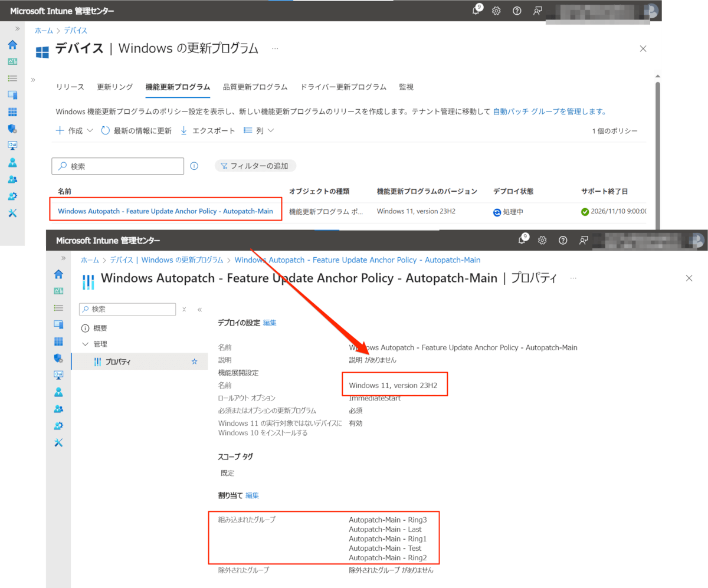This screenshot has height=588, width=708.
Task: Clear the properties menu search with X
Action: tap(184, 309)
